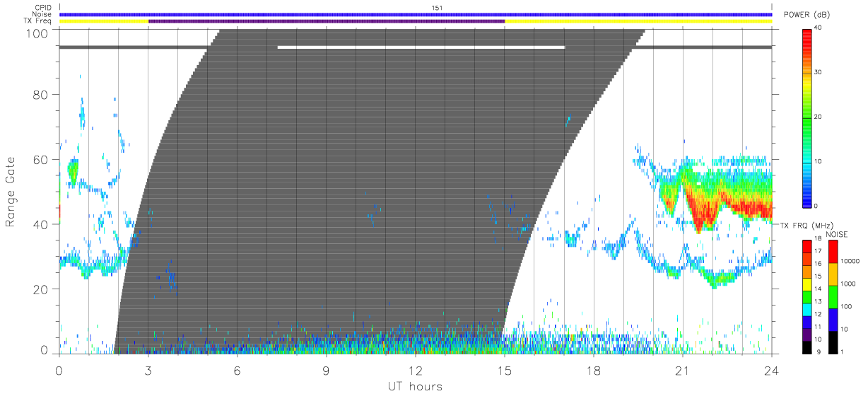Click the 3 tick on UT hours axis
This screenshot has width=868, height=401.
point(148,371)
